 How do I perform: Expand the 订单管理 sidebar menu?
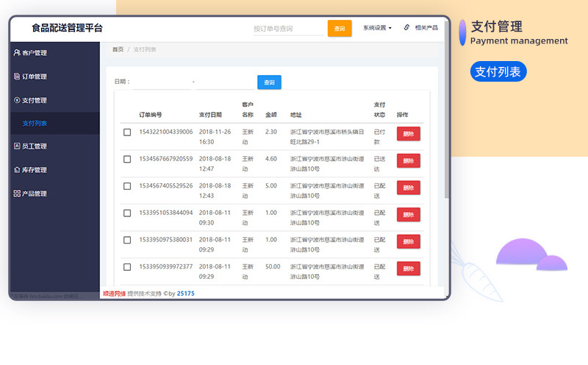pos(35,77)
